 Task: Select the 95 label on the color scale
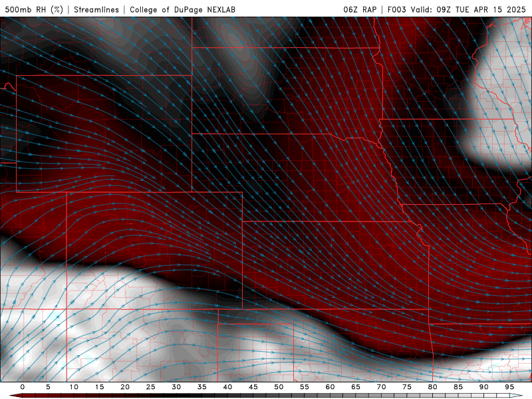(x=509, y=387)
